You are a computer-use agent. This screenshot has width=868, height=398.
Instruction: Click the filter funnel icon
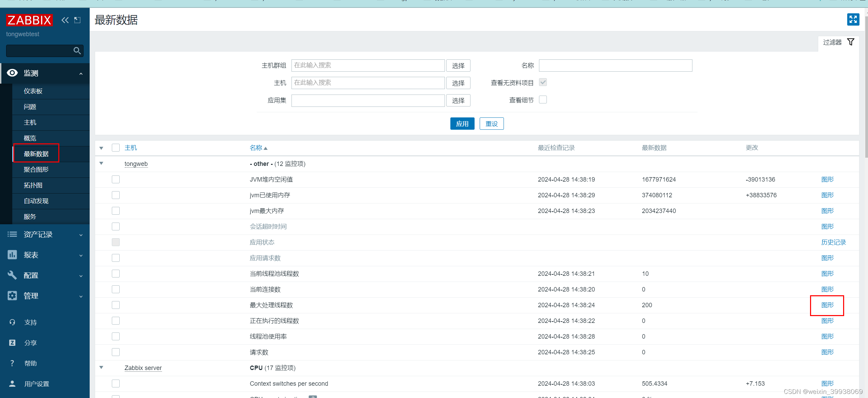click(851, 42)
